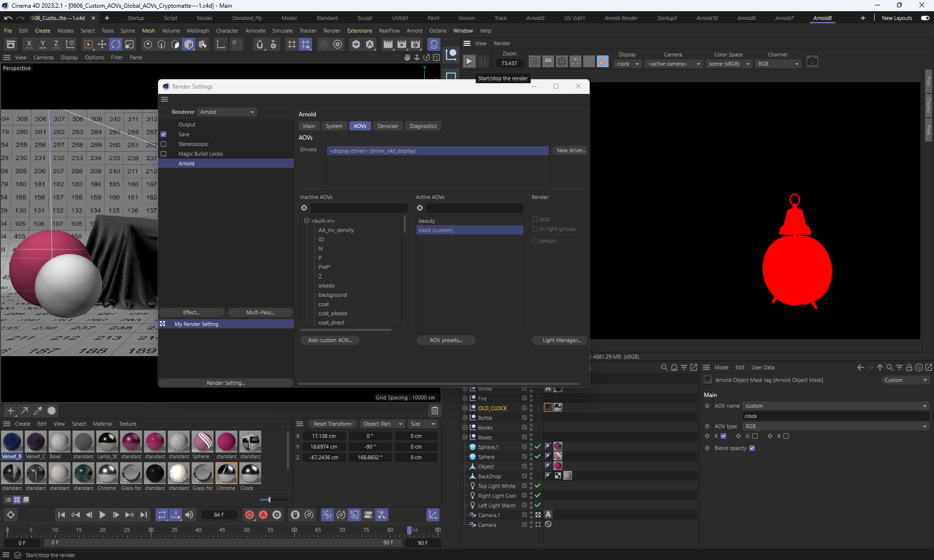Click the material manager trash icon
Image resolution: width=934 pixels, height=560 pixels.
pos(434,411)
